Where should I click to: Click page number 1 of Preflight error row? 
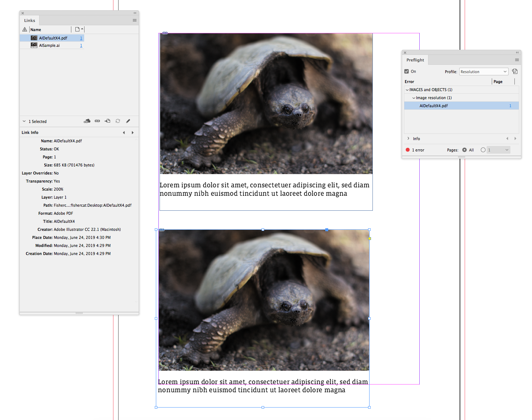click(510, 106)
